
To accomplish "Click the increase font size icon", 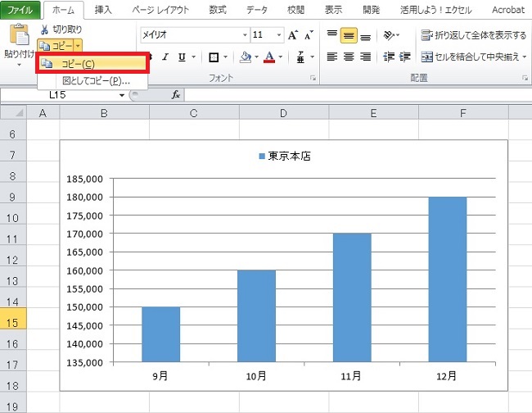I will click(293, 35).
